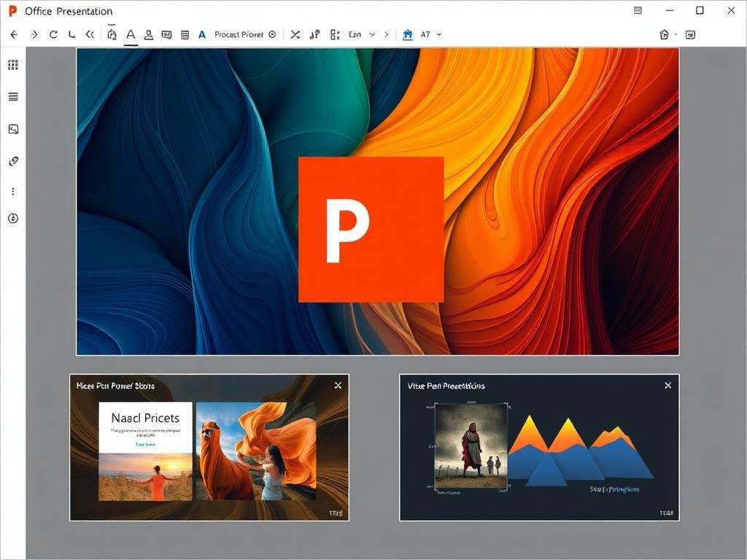Click the back arrow in the toolbar
The height and width of the screenshot is (560, 747).
click(x=14, y=35)
